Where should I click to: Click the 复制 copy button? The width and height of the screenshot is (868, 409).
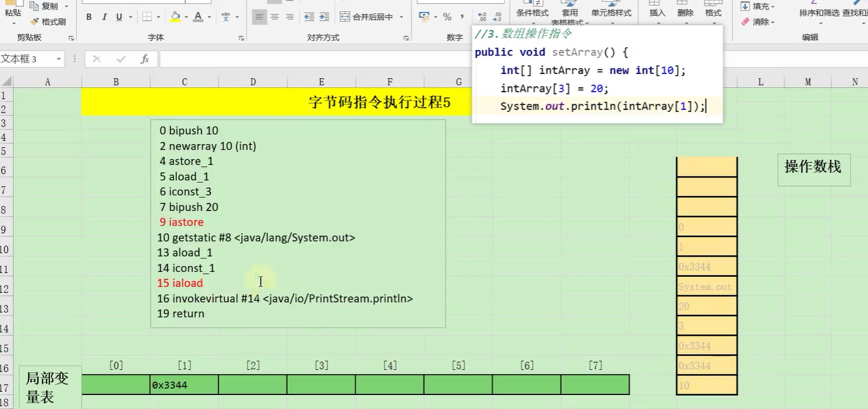point(46,6)
